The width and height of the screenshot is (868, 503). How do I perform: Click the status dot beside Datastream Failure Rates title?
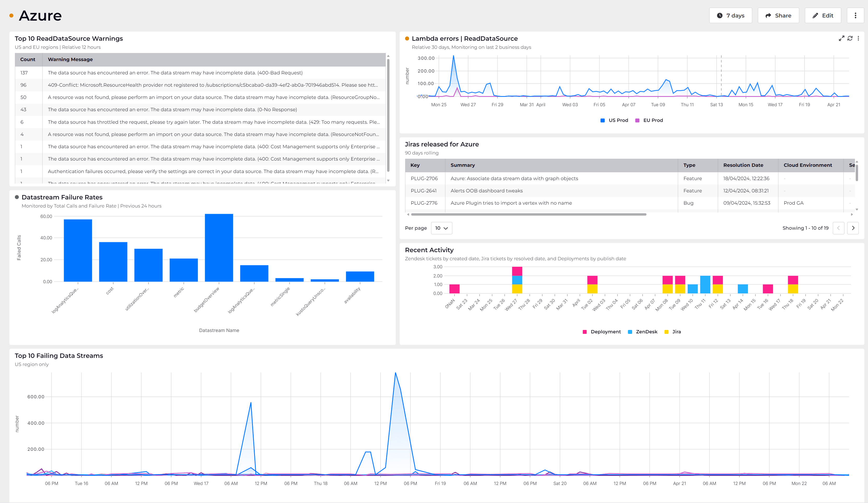[x=17, y=197]
